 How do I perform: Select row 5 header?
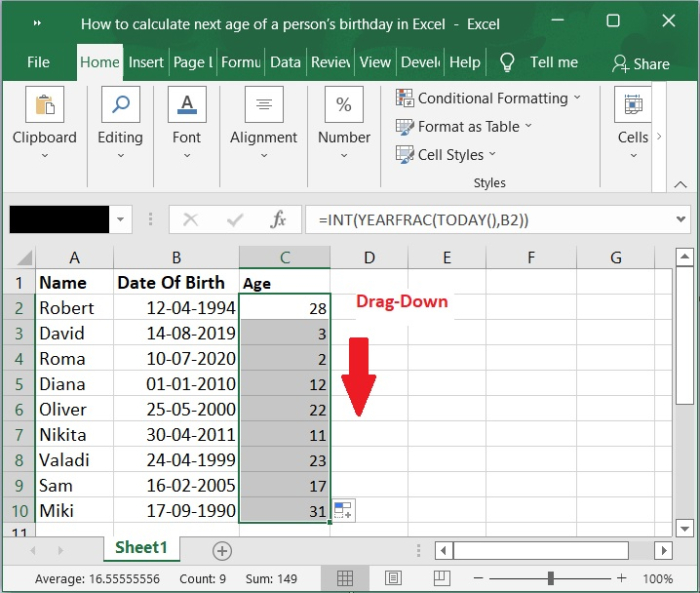coord(19,384)
